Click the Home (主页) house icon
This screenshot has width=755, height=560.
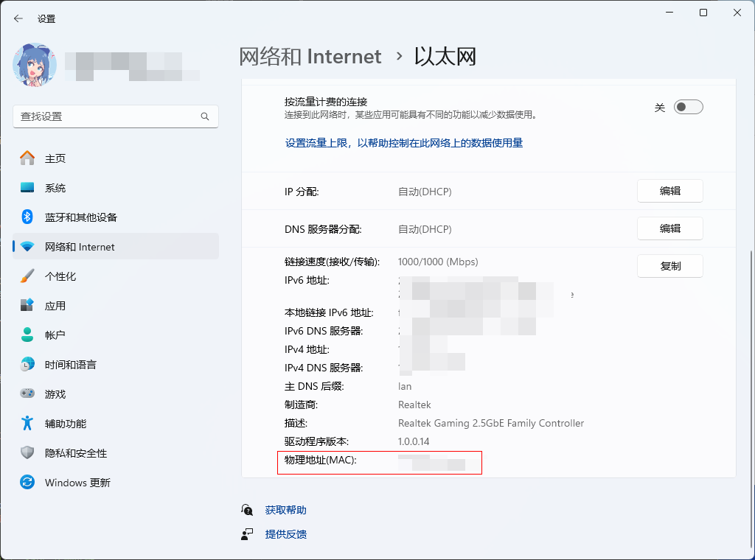(x=27, y=158)
